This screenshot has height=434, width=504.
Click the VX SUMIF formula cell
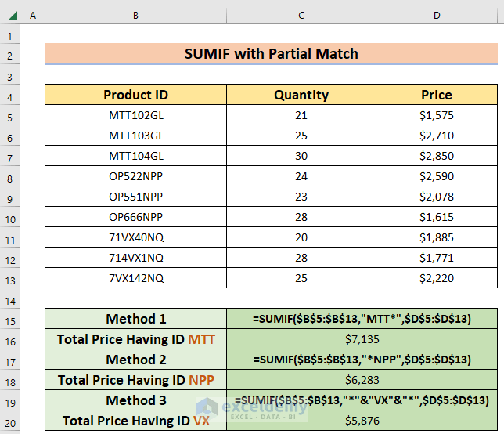(362, 400)
